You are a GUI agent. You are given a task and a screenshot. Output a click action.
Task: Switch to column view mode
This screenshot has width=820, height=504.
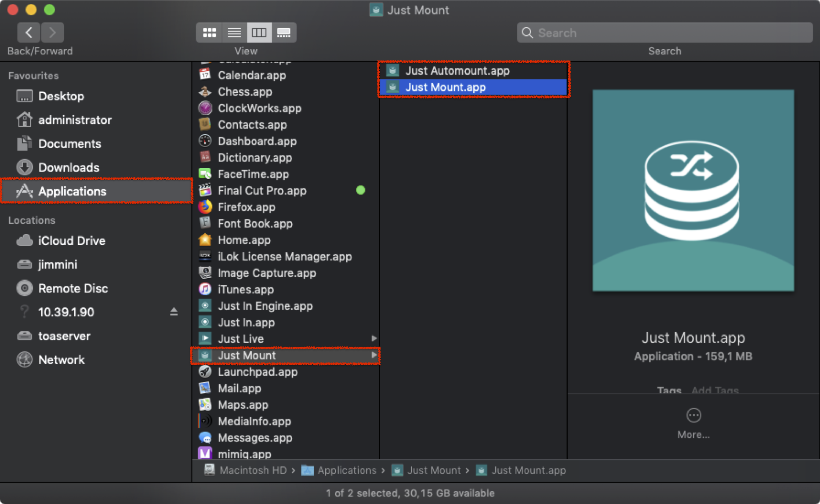[x=259, y=33]
